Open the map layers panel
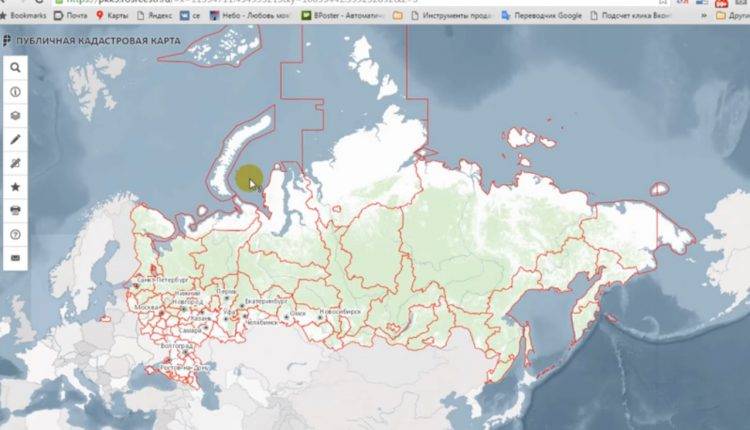Viewport: 750px width, 430px height. click(16, 115)
